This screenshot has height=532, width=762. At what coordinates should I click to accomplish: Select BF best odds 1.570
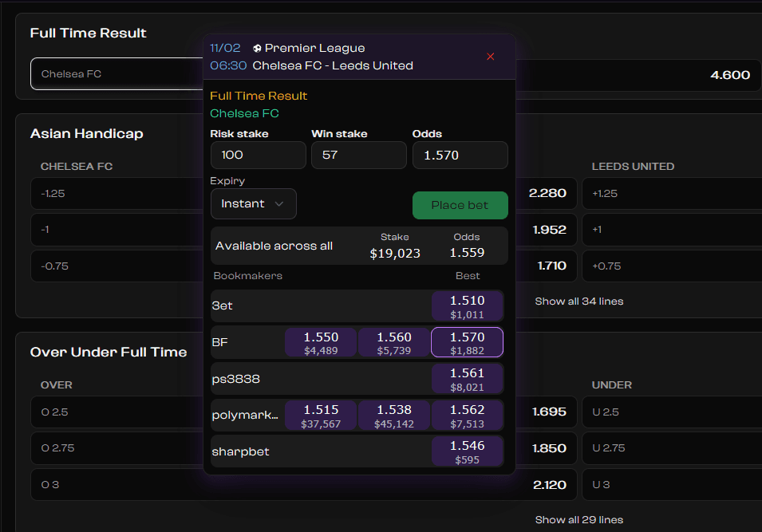(467, 342)
